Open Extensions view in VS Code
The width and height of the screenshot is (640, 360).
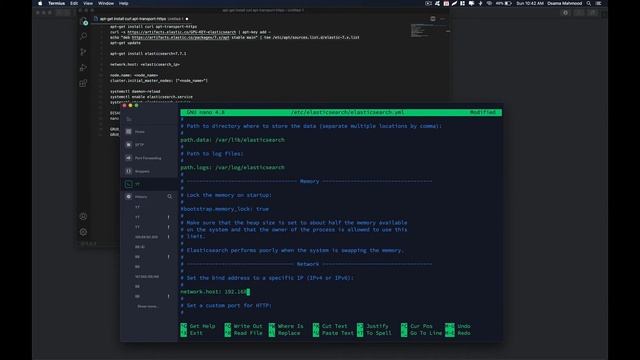tap(84, 83)
